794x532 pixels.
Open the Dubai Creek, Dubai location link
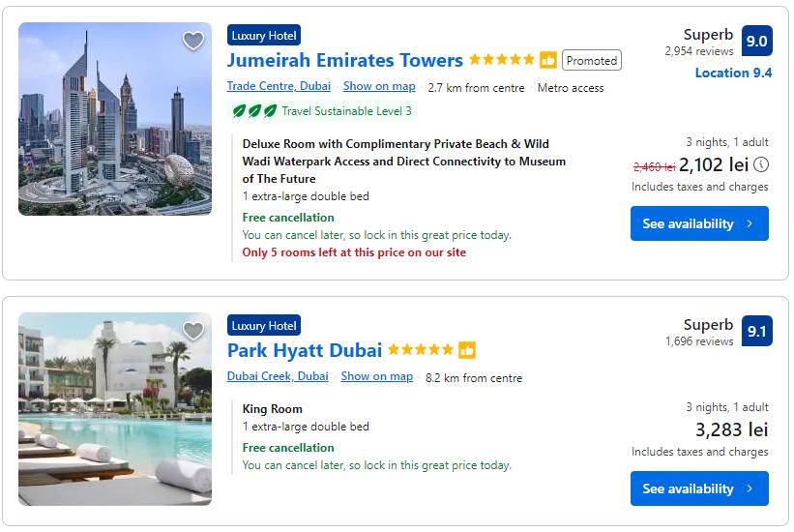click(278, 376)
